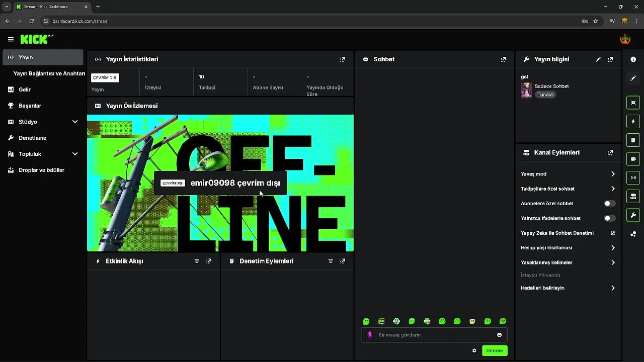
Task: Open Yapay Zeka ile Sohbet Denetimi link
Action: pyautogui.click(x=568, y=233)
